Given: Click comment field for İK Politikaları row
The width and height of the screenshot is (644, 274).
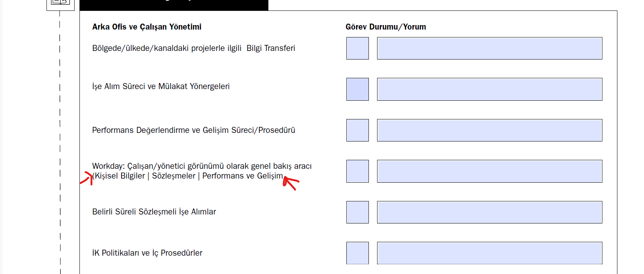Looking at the screenshot, I should click(x=490, y=253).
